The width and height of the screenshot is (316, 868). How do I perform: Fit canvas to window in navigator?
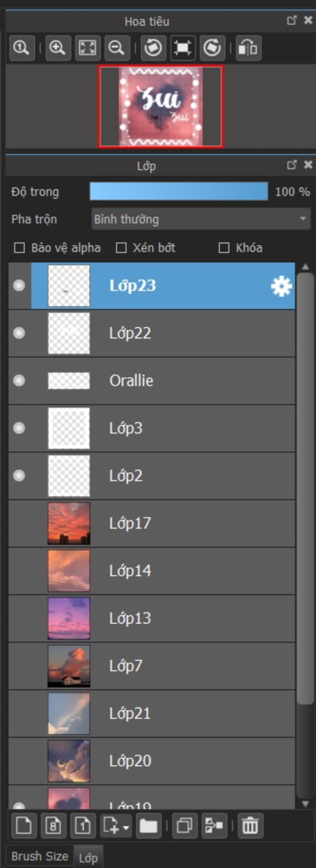pyautogui.click(x=88, y=48)
